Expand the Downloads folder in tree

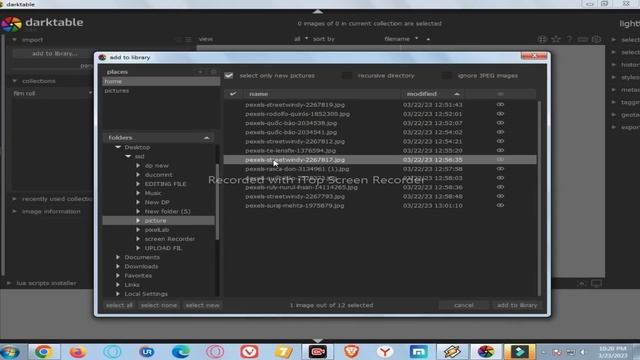118,266
